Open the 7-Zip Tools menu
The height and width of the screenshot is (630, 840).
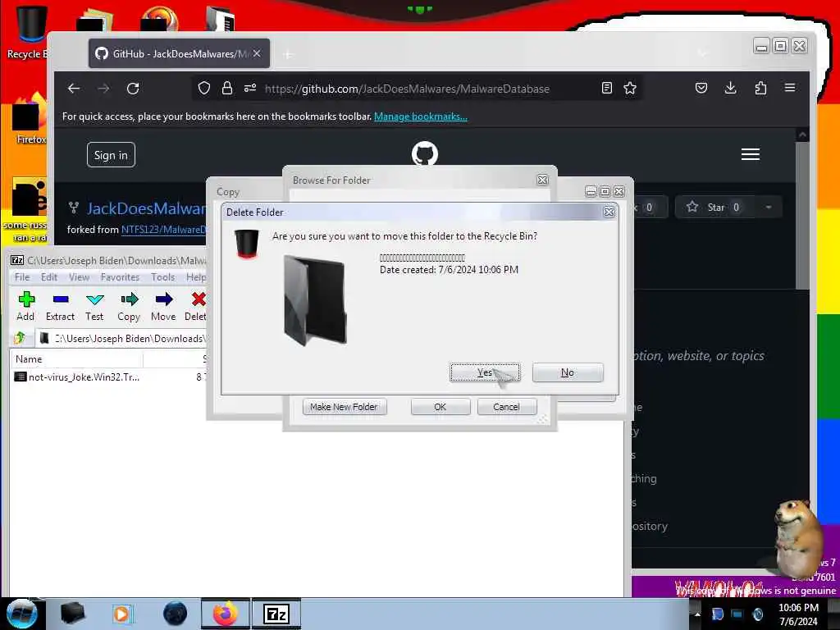coord(163,277)
